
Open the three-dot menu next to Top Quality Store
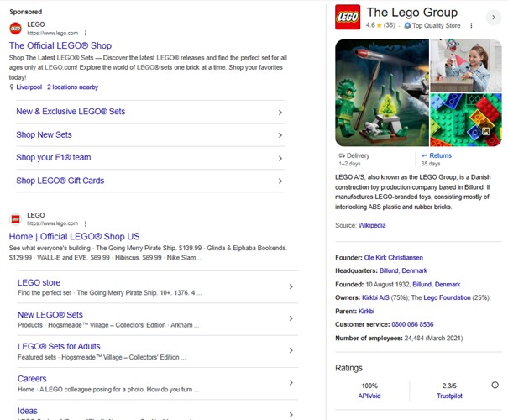(471, 25)
